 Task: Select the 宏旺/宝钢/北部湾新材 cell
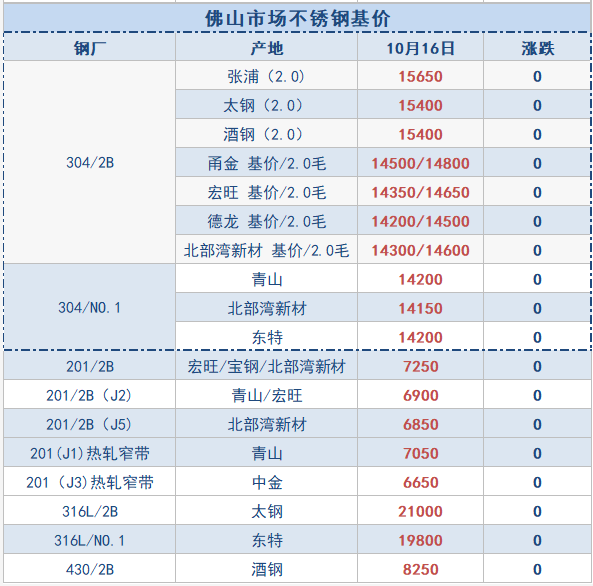267,366
